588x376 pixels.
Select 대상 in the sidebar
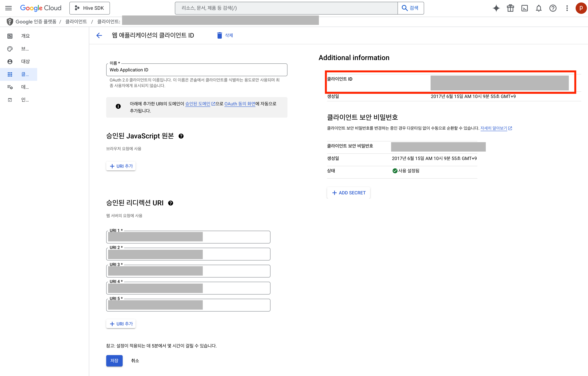[25, 61]
